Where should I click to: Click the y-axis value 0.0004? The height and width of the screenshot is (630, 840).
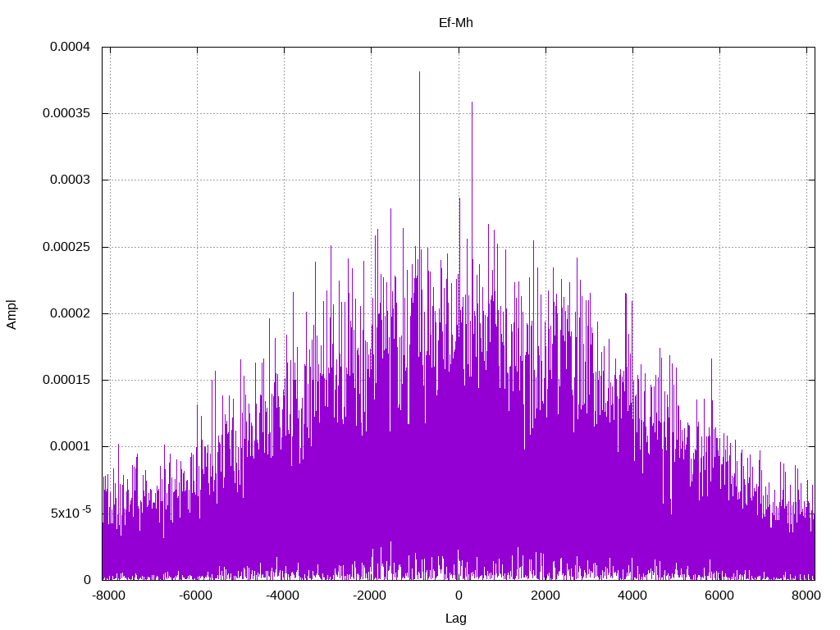(x=71, y=47)
